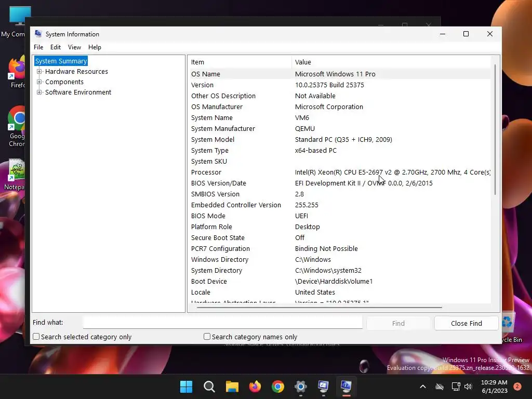Select the System Model row
Viewport: 532px width, 399px height.
(340, 139)
